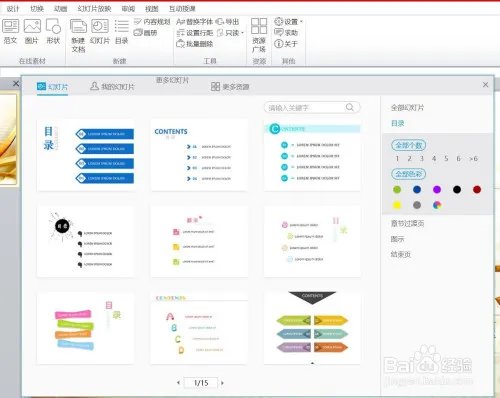Filter by item count 6
Viewport: 500px width, 398px height.
[459, 159]
